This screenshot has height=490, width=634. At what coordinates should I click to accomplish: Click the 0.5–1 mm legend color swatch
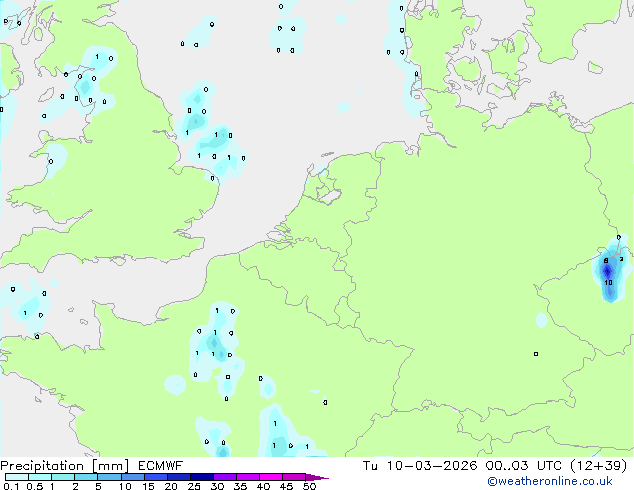(x=40, y=477)
